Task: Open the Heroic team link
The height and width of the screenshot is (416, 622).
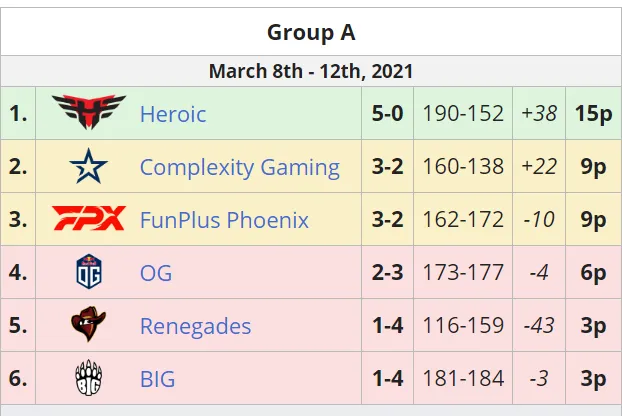Action: click(173, 114)
